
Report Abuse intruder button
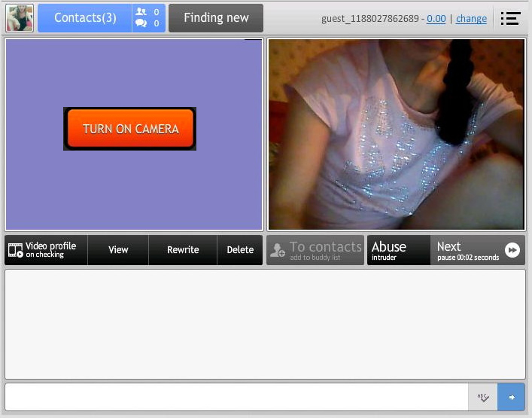click(399, 250)
